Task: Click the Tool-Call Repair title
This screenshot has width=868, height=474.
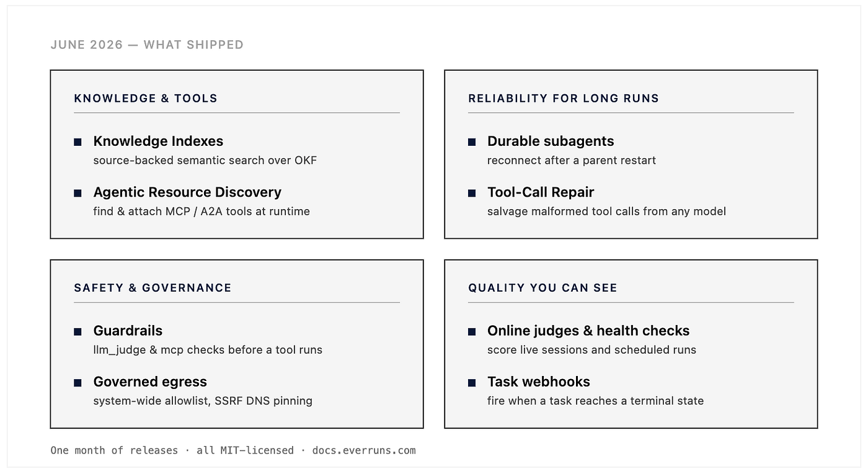Action: [x=541, y=192]
